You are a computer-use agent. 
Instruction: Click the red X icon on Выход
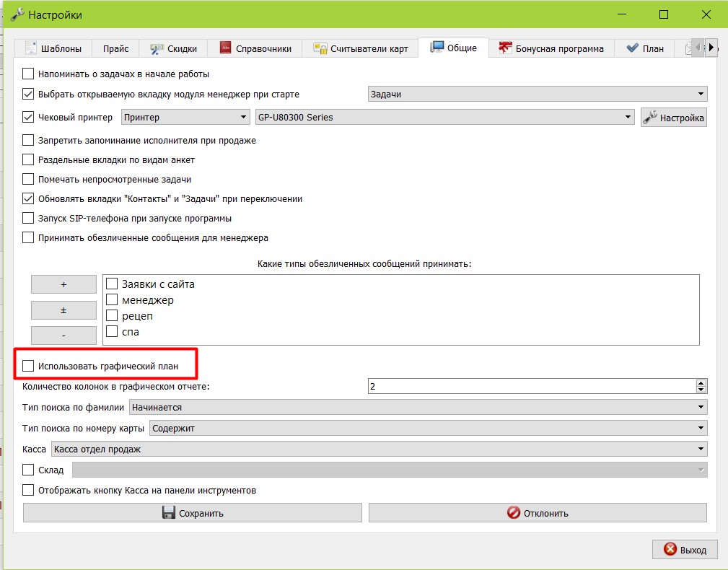(670, 549)
